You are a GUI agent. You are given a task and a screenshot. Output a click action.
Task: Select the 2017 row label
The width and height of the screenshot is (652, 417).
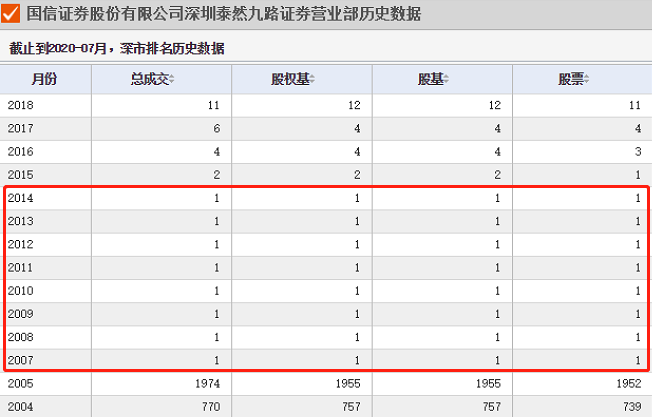tap(20, 128)
